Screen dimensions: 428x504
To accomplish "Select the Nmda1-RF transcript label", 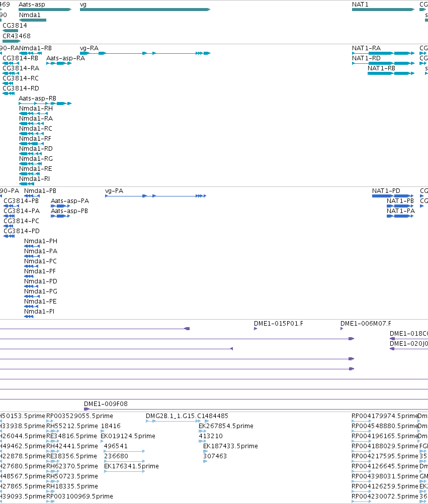I will point(35,139).
